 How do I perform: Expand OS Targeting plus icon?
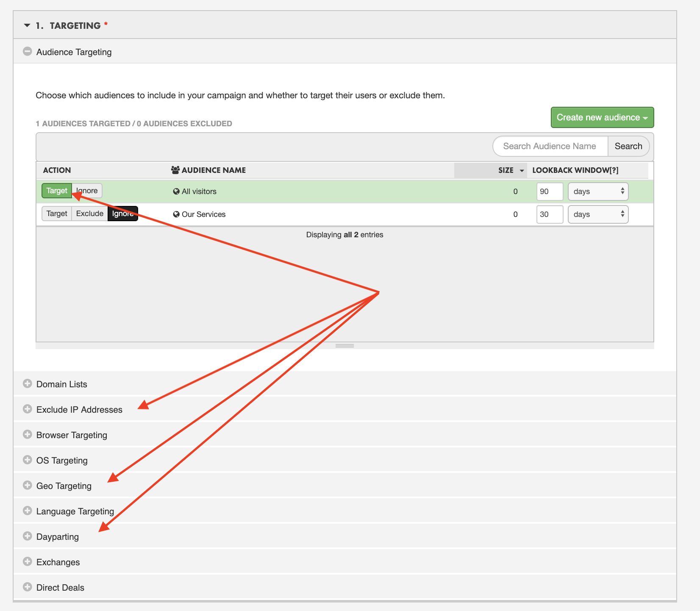coord(28,460)
